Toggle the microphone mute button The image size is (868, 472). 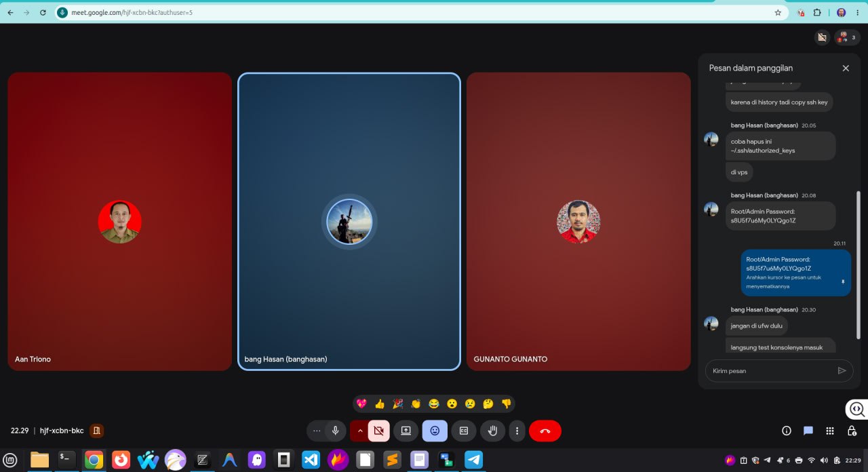pos(335,431)
